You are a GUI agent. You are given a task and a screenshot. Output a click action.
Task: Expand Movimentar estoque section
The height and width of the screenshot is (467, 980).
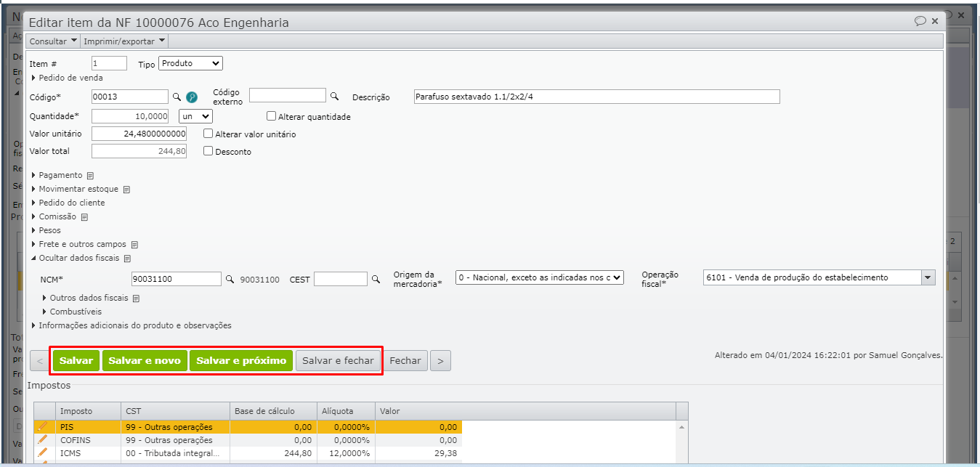coord(75,190)
